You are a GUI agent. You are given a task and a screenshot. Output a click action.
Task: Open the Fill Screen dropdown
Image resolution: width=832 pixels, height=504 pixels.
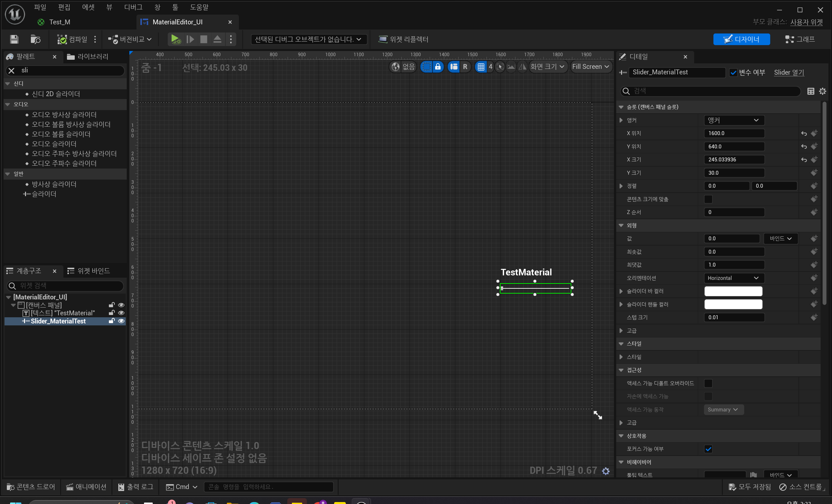tap(591, 67)
